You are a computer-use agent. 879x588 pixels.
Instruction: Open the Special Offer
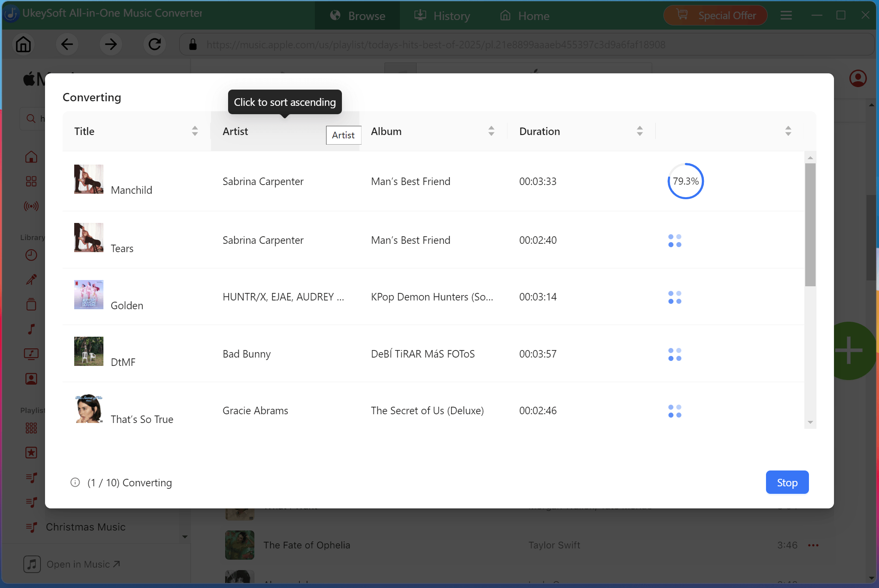[715, 15]
